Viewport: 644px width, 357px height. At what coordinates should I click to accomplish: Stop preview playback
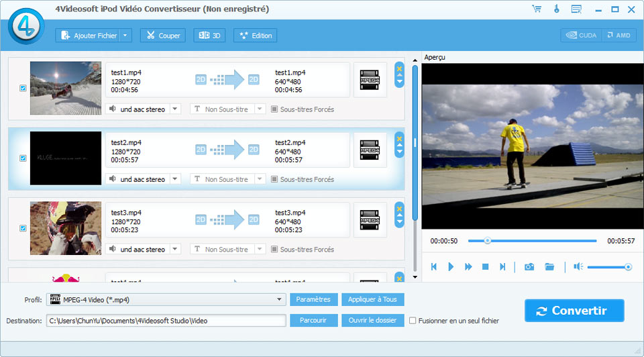(485, 267)
